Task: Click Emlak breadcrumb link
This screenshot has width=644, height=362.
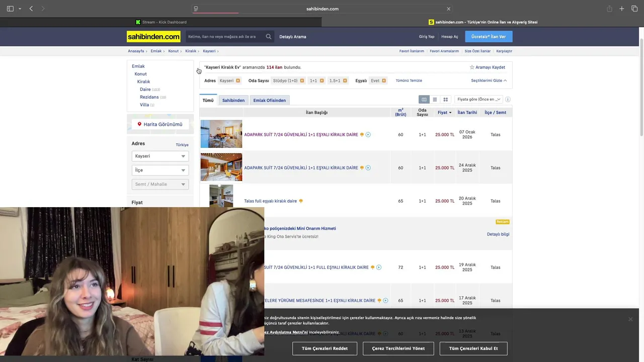Action: (156, 51)
